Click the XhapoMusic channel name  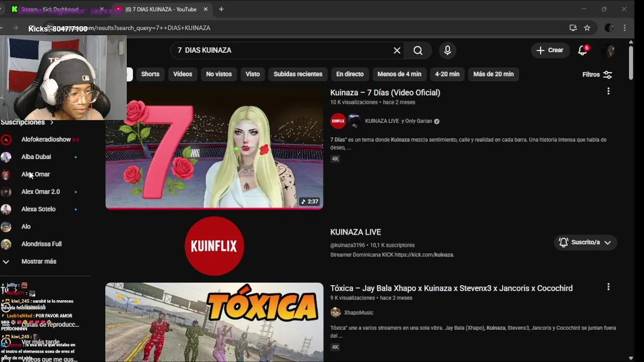tap(359, 313)
